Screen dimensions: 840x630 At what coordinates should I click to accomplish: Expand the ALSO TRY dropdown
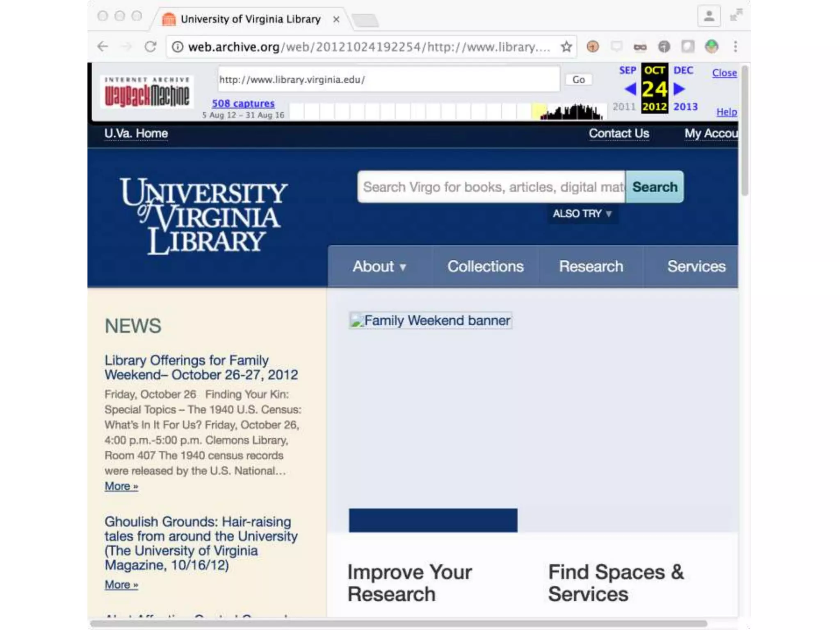(x=582, y=214)
